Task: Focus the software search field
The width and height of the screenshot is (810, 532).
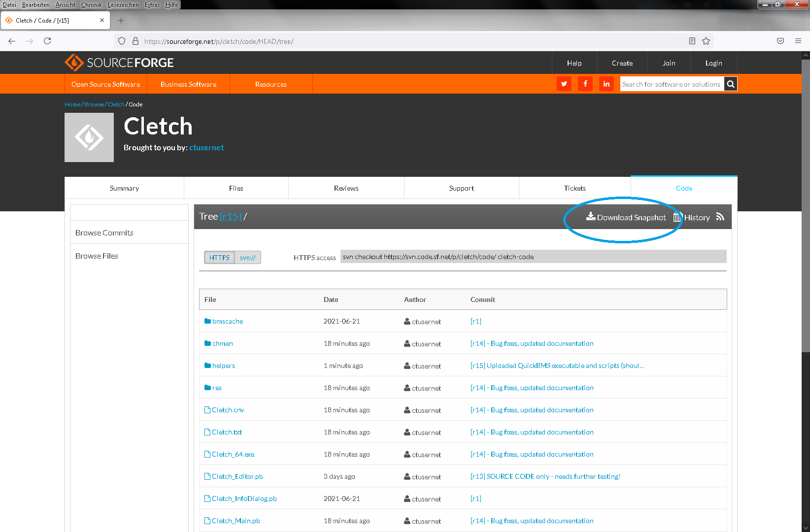Action: click(672, 84)
